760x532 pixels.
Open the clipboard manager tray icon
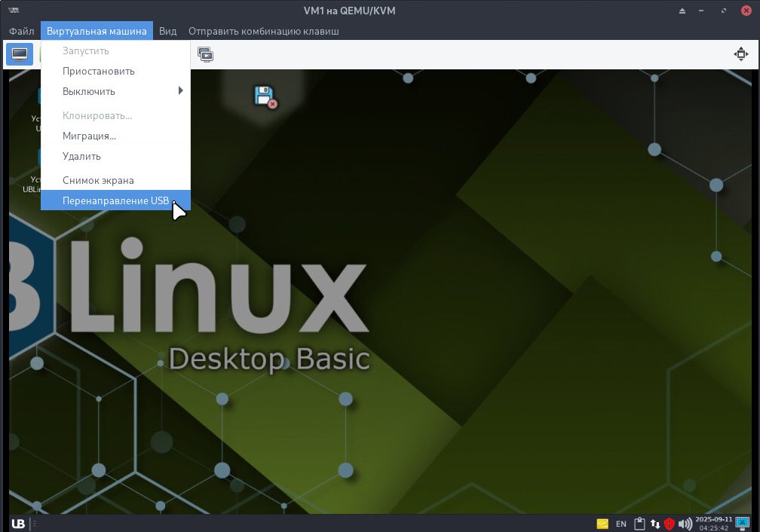pos(639,524)
